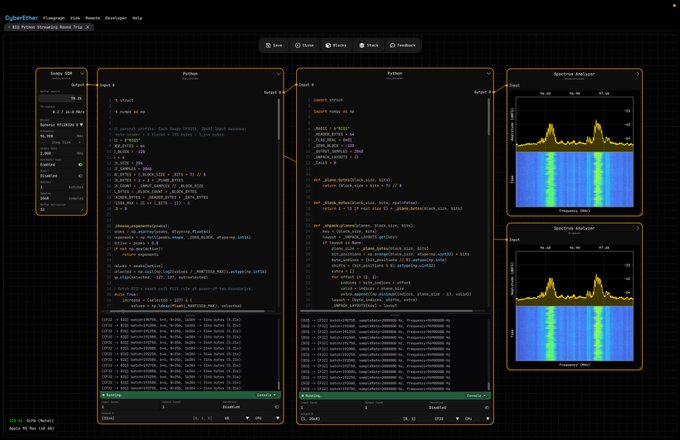Click the Running status in the second Python block
The height and width of the screenshot is (440, 680).
[311, 395]
